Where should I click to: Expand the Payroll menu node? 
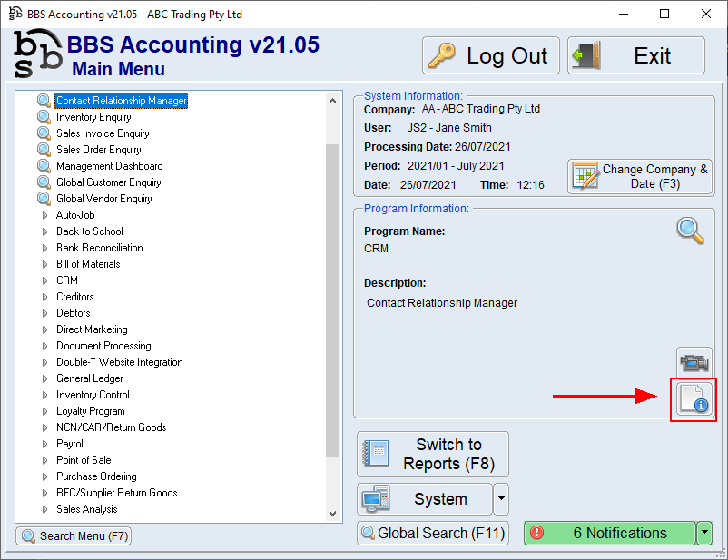44,444
